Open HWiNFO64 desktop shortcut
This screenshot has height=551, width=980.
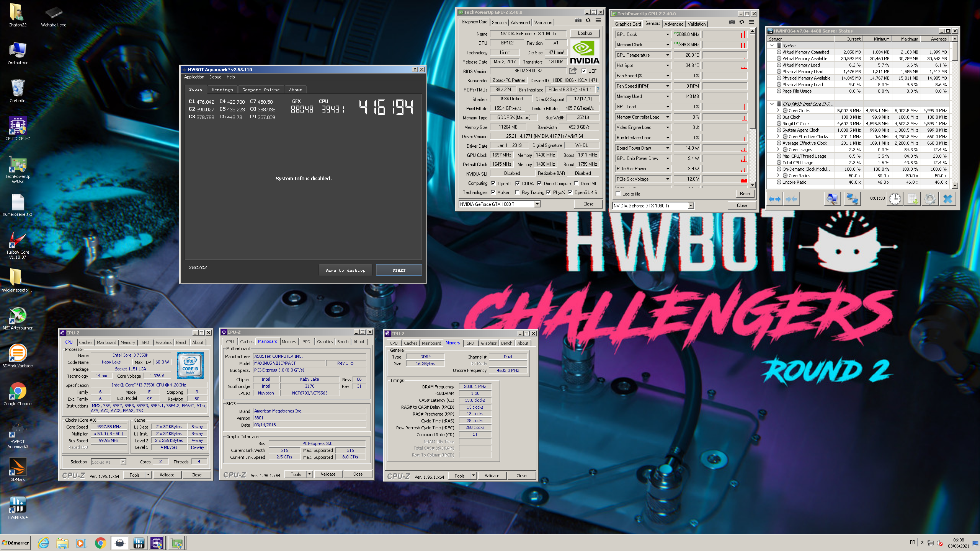tap(18, 507)
